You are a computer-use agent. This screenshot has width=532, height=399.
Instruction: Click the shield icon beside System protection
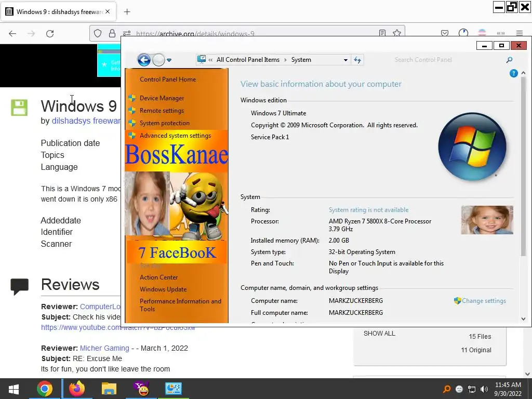(x=132, y=123)
